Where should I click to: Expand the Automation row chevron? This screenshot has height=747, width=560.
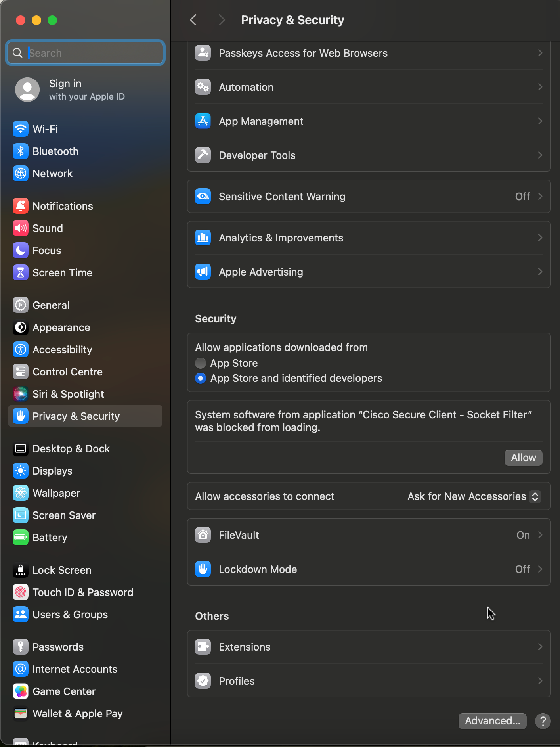tap(540, 87)
